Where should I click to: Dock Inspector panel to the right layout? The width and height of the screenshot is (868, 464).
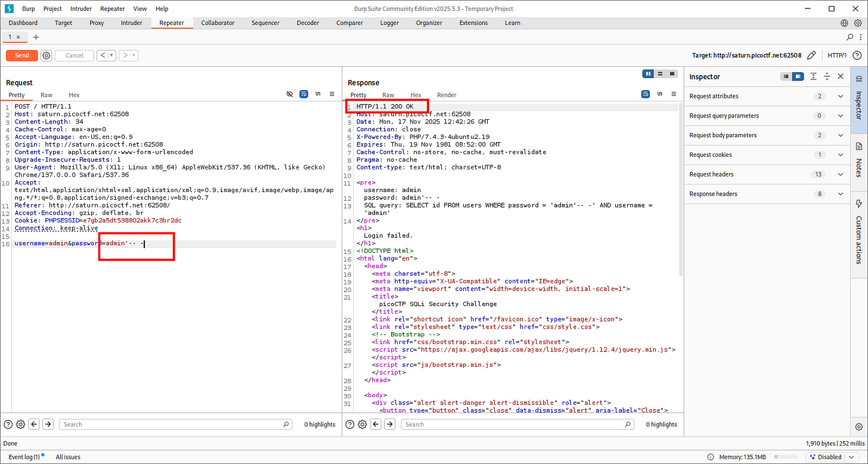pyautogui.click(x=798, y=76)
